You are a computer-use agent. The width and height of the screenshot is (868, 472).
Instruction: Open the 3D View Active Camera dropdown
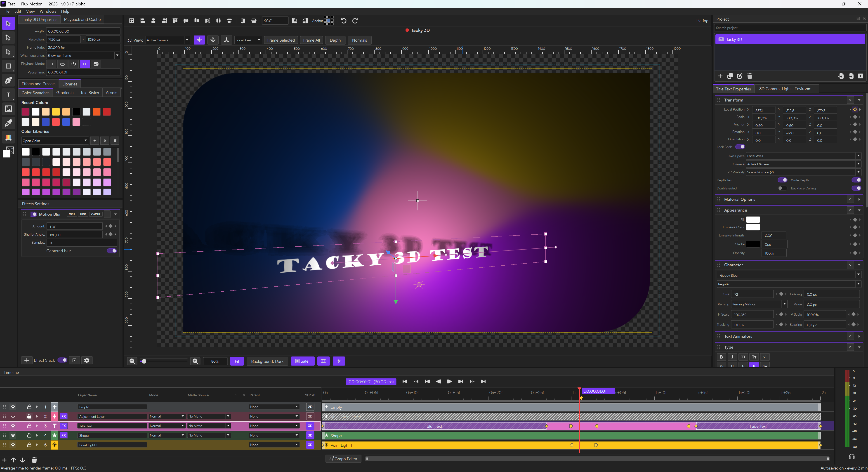[x=168, y=40]
